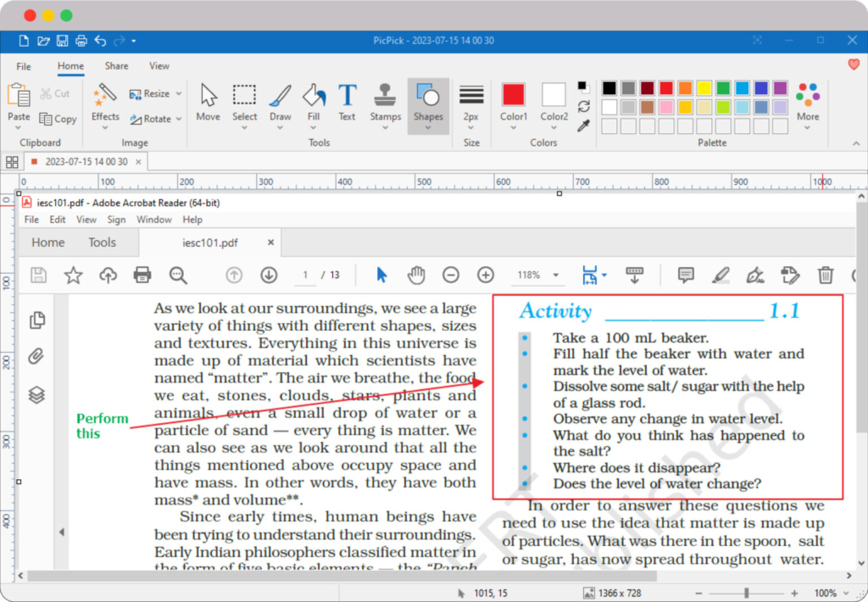Click the Undo arrow in the title bar
Screen dimensions: 868x602
click(x=100, y=41)
